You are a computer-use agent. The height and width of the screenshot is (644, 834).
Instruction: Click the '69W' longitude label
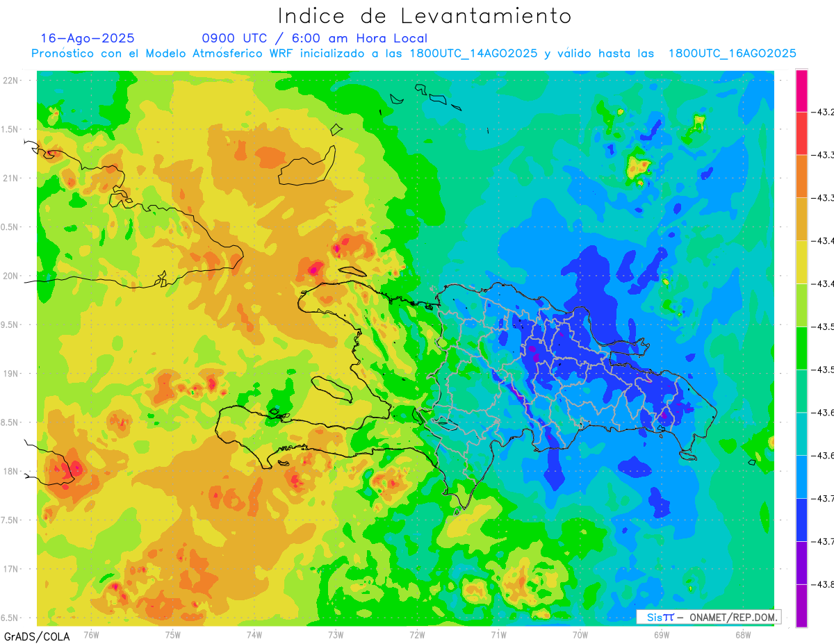pos(662,635)
